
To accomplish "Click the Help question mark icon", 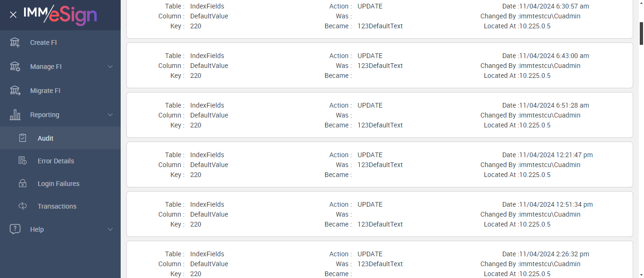I will click(15, 229).
